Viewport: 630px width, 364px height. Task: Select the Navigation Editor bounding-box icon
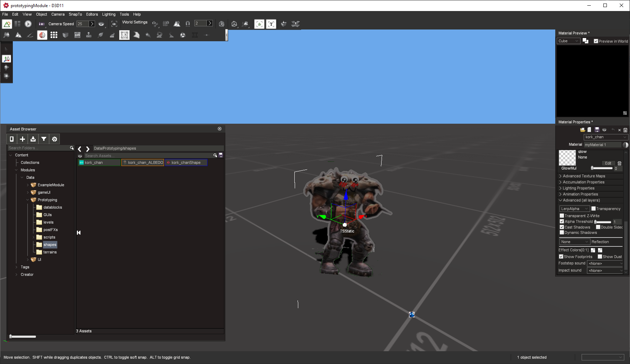point(124,35)
